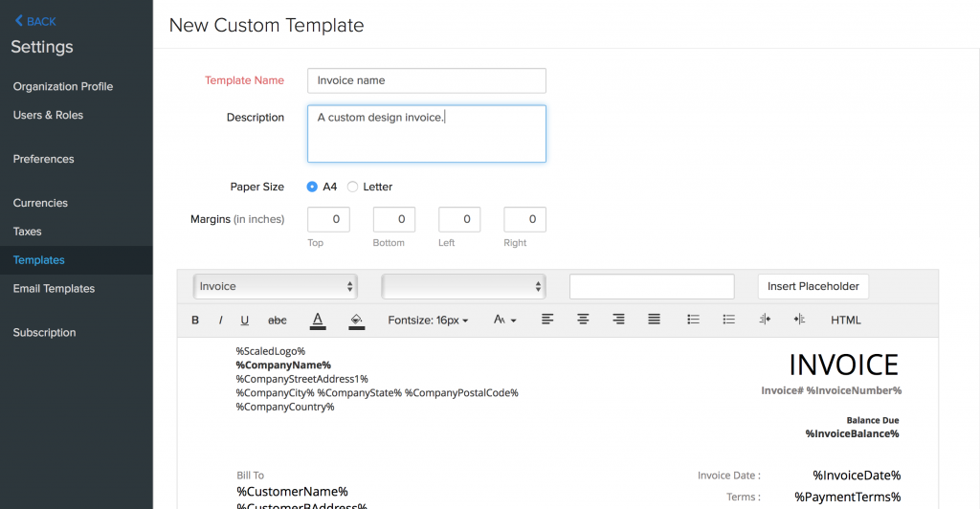Click the Left margin field
The height and width of the screenshot is (509, 980).
[459, 219]
